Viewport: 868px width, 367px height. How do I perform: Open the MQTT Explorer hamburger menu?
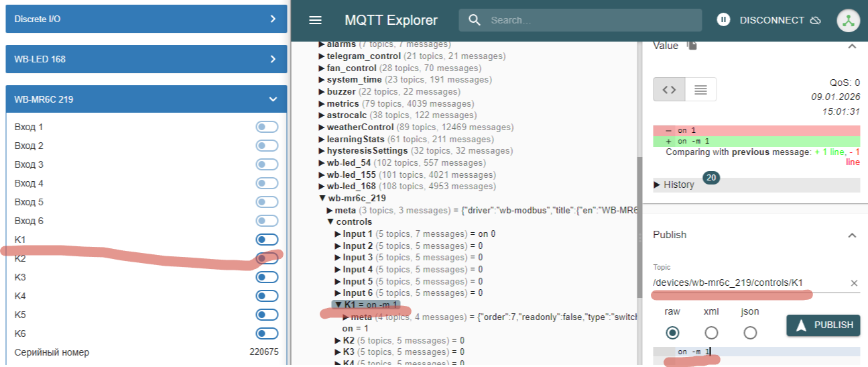(x=315, y=20)
